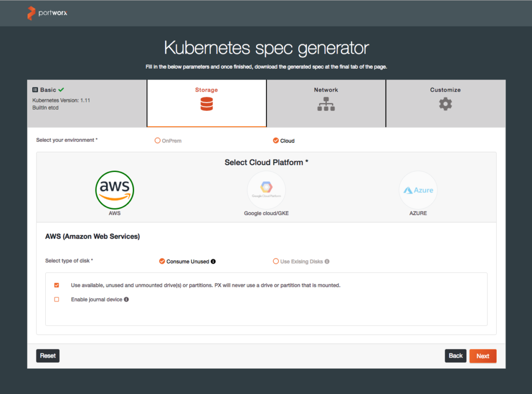Switch to the Basic tab
This screenshot has width=532, height=394.
[48, 90]
